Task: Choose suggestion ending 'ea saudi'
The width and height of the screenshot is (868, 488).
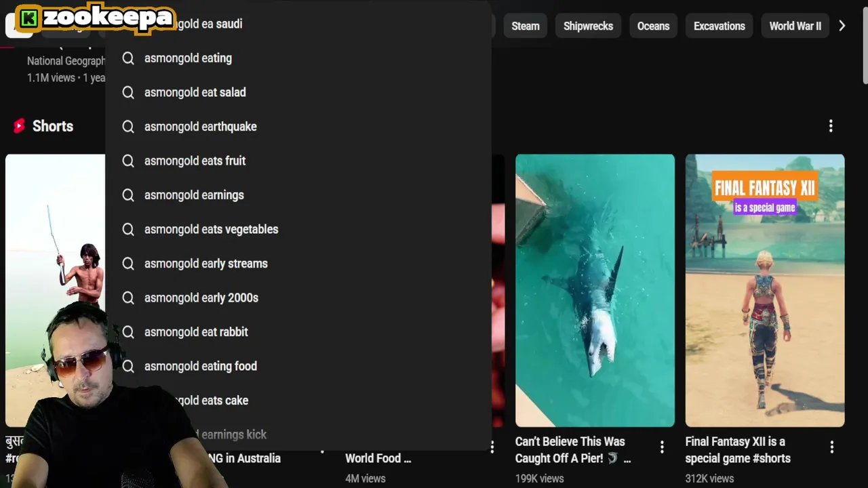Action: [x=298, y=24]
